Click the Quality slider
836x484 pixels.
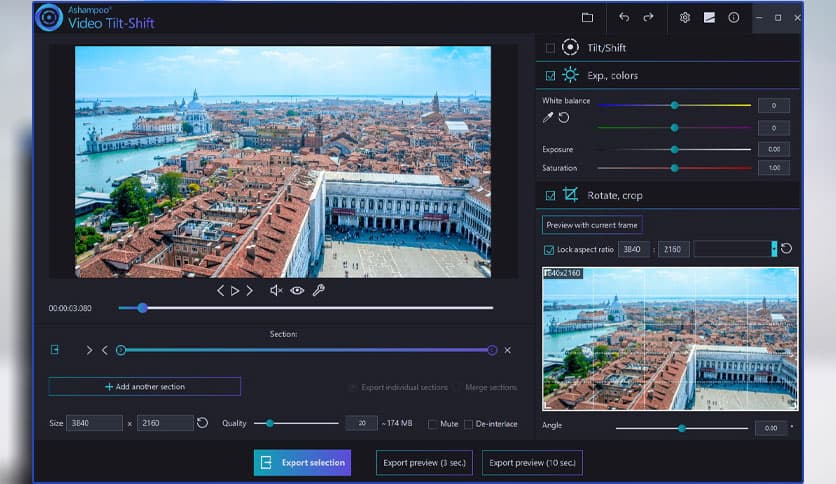[x=296, y=423]
